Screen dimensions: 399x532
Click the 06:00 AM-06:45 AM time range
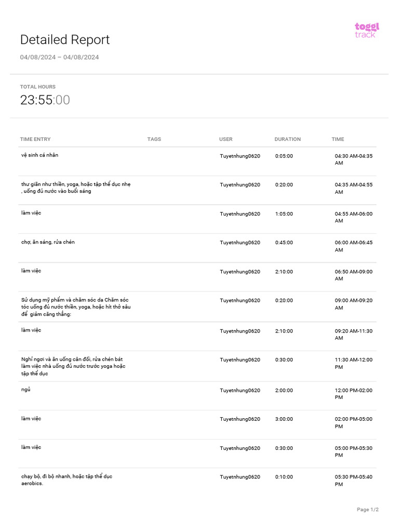353,246
